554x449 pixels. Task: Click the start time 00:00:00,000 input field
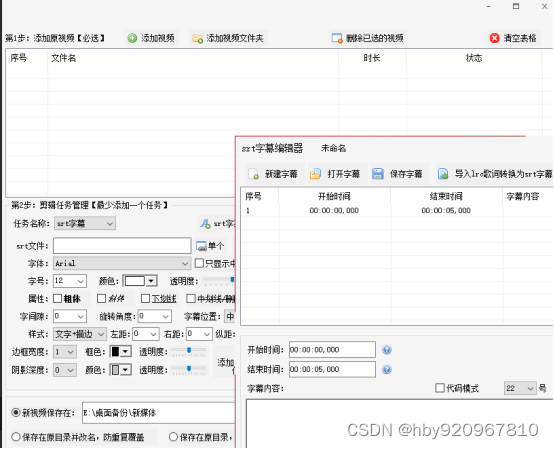tap(332, 350)
